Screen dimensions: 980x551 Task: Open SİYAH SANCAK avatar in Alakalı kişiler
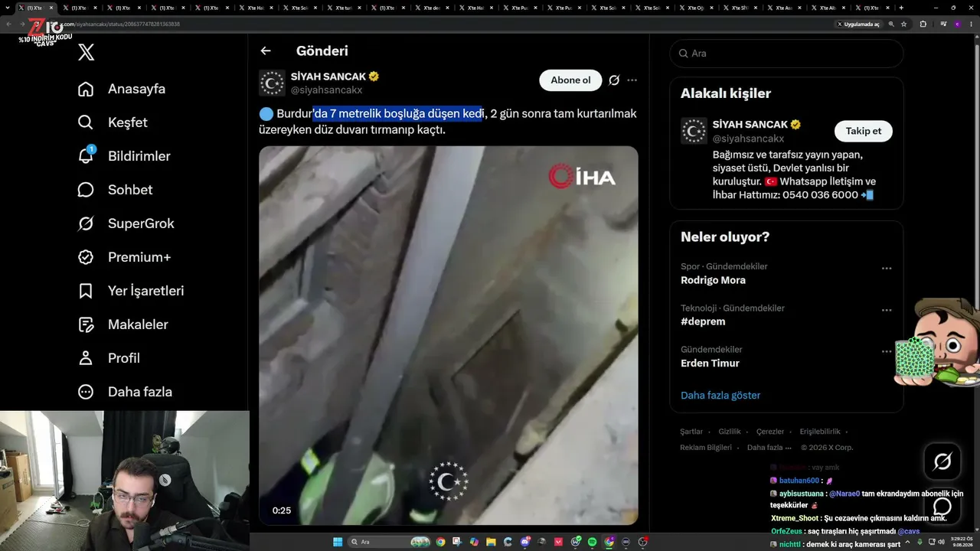[694, 131]
